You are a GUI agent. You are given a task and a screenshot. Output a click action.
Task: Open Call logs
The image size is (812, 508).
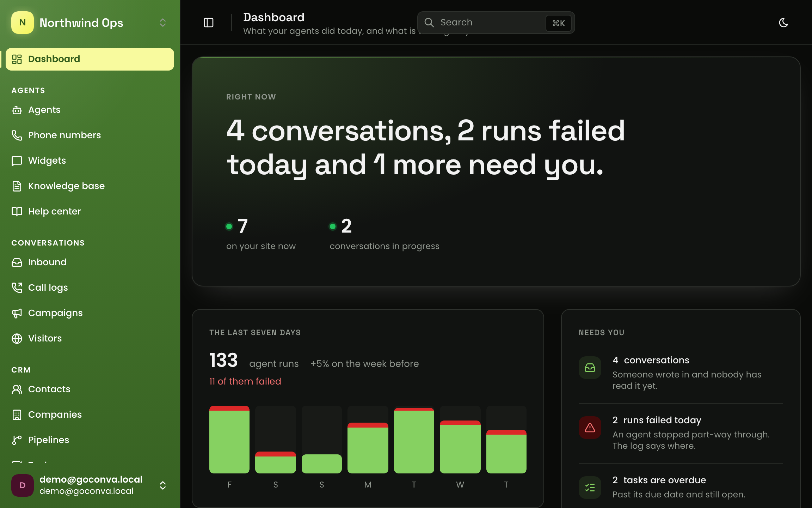coord(90,288)
